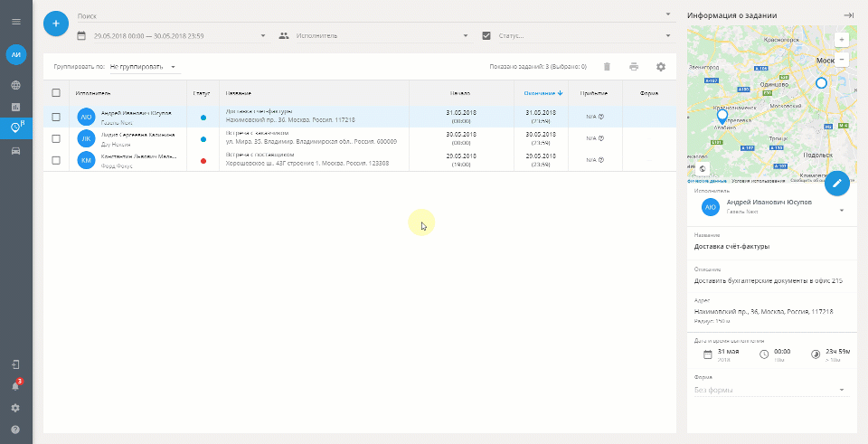
Task: Open table settings gear icon
Action: click(x=660, y=67)
